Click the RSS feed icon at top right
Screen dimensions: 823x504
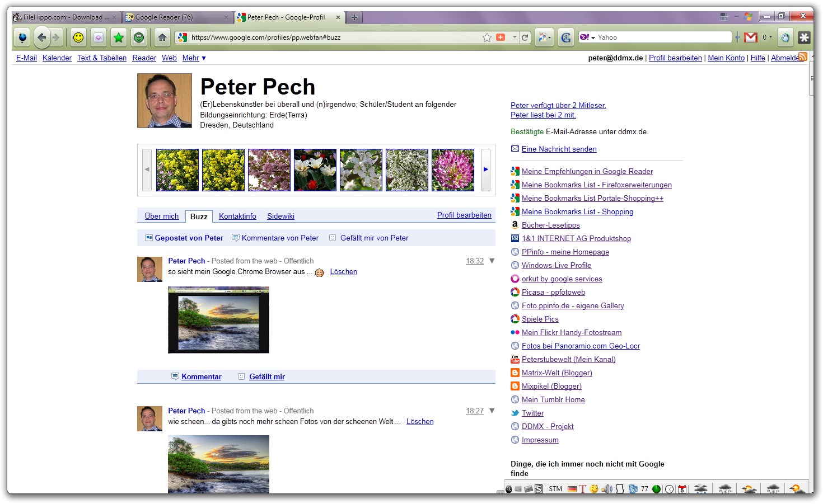(802, 56)
